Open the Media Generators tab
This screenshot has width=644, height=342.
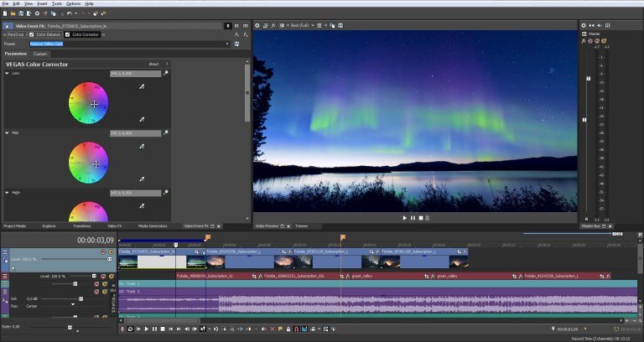153,226
